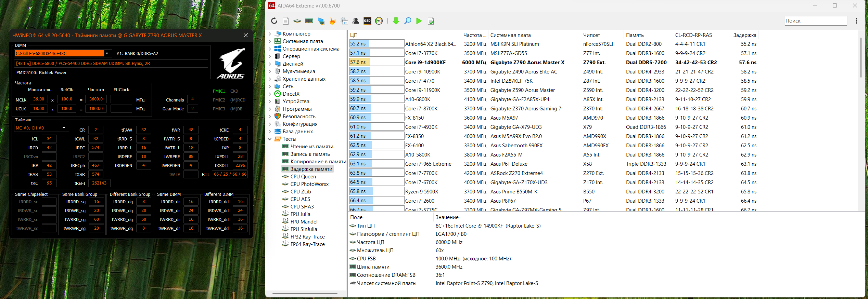
Task: Open the CPU chip tool in AIDA64 toolbar
Action: [x=297, y=21]
